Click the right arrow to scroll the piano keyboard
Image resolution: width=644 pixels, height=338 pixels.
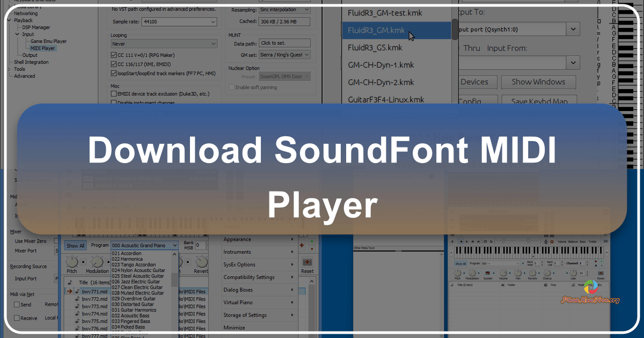[606, 253]
